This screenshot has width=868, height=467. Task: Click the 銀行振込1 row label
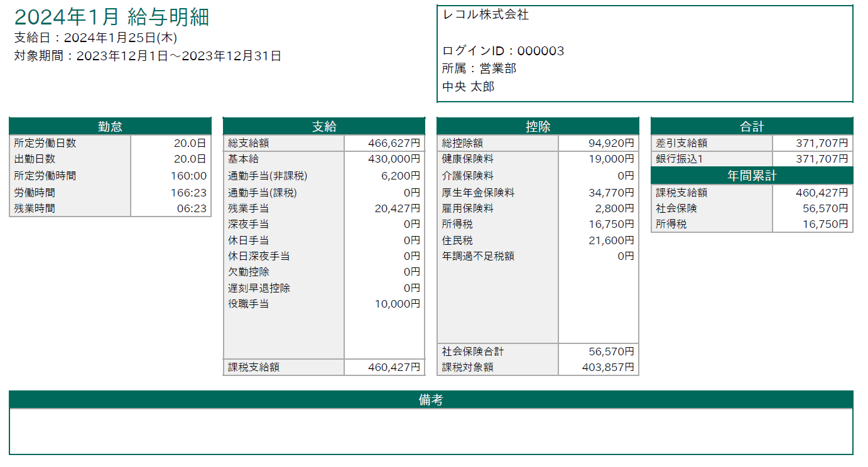(x=680, y=159)
